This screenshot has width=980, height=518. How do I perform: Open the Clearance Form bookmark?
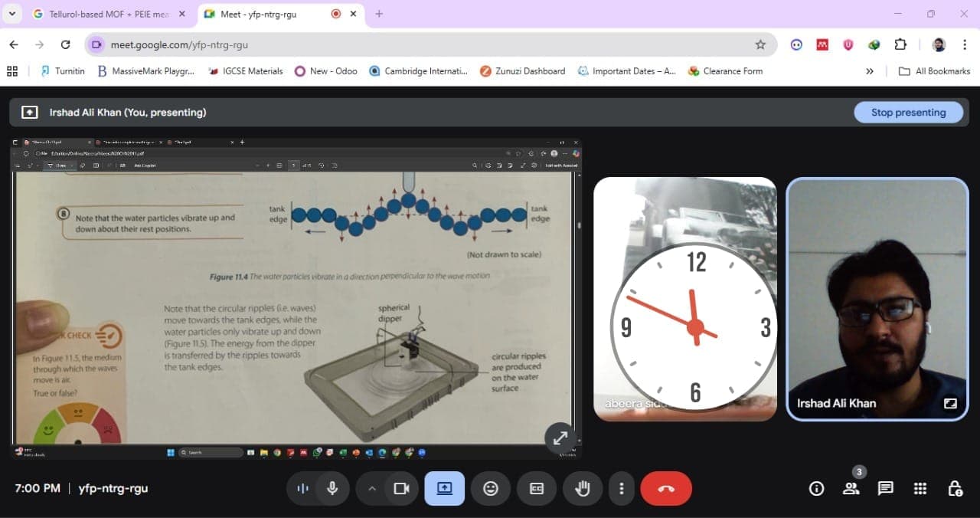click(725, 71)
